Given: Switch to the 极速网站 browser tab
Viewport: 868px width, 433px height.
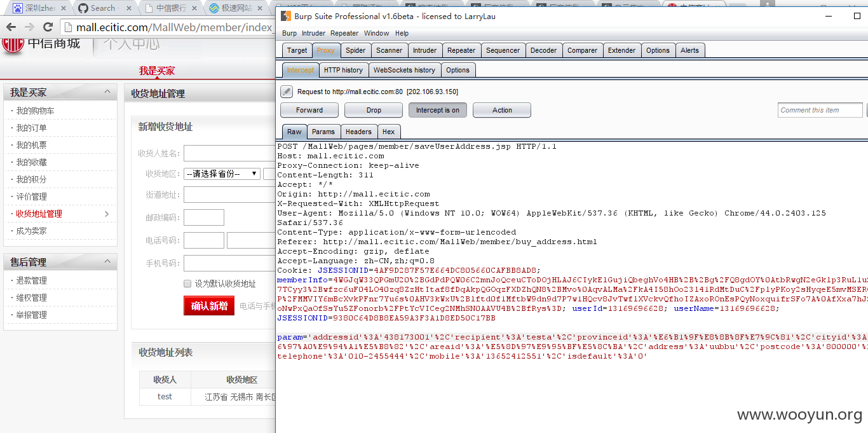Looking at the screenshot, I should (x=236, y=8).
